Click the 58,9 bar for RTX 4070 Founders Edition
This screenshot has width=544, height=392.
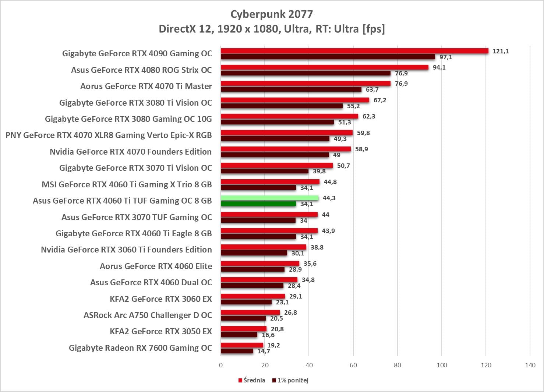[286, 149]
